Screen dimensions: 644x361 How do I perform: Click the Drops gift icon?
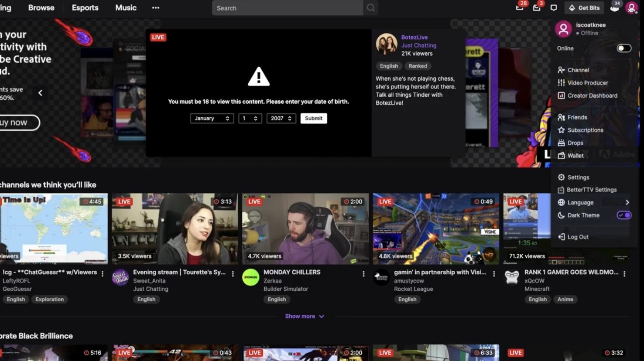(561, 143)
